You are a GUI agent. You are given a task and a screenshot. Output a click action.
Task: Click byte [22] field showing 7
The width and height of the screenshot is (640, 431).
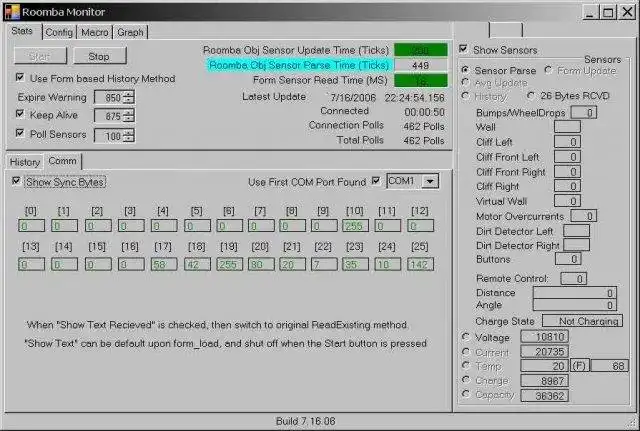[324, 264]
